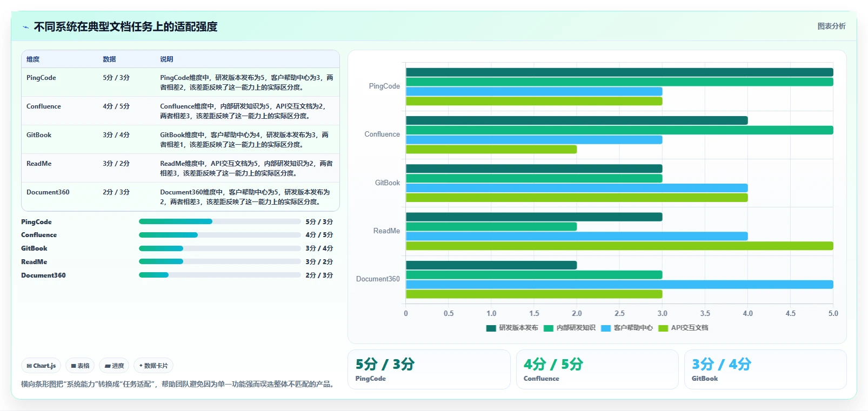868x411 pixels.
Task: Click the Document360 progress bar
Action: (219, 275)
